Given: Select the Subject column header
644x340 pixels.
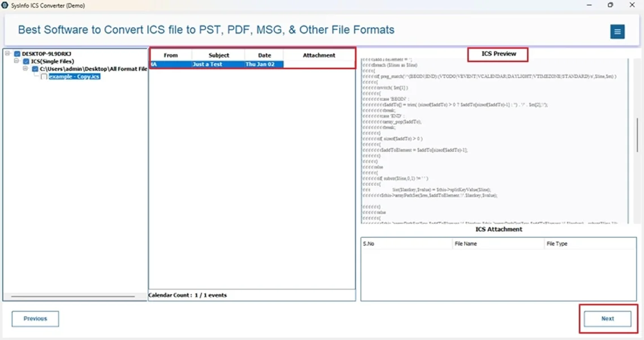Looking at the screenshot, I should click(x=218, y=55).
